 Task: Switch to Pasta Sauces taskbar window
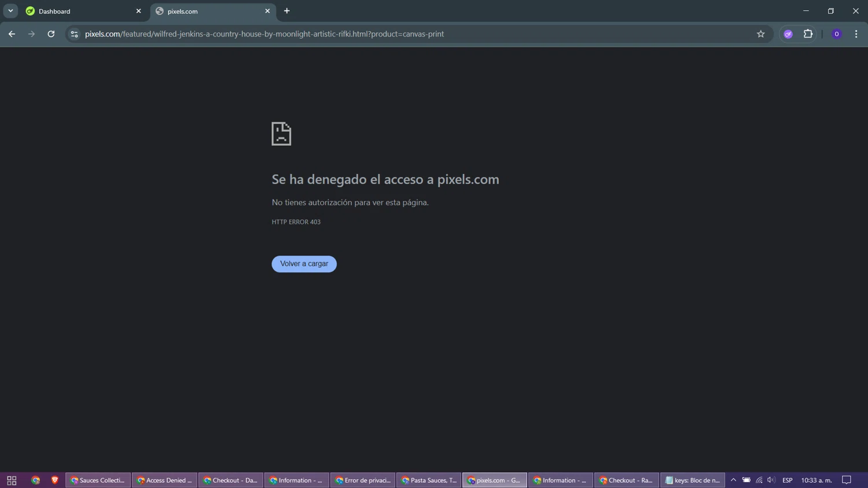point(429,480)
